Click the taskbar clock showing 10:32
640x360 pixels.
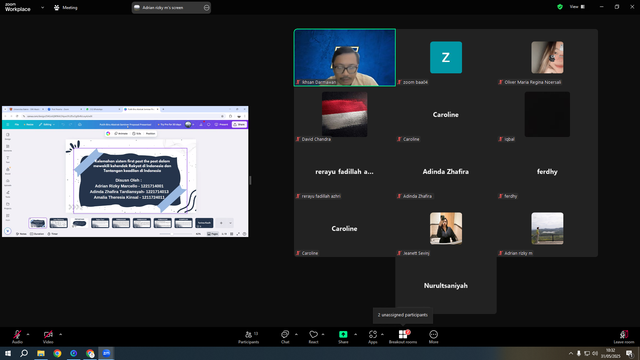point(610,353)
